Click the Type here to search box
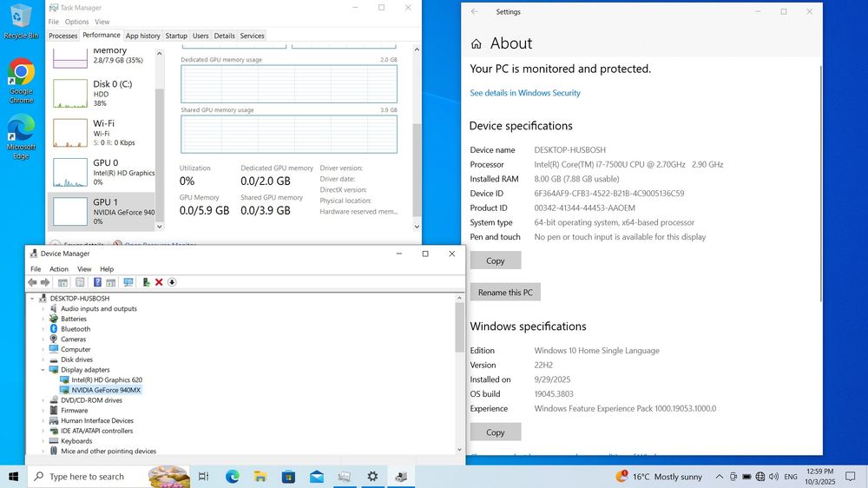Image resolution: width=868 pixels, height=488 pixels. (108, 477)
